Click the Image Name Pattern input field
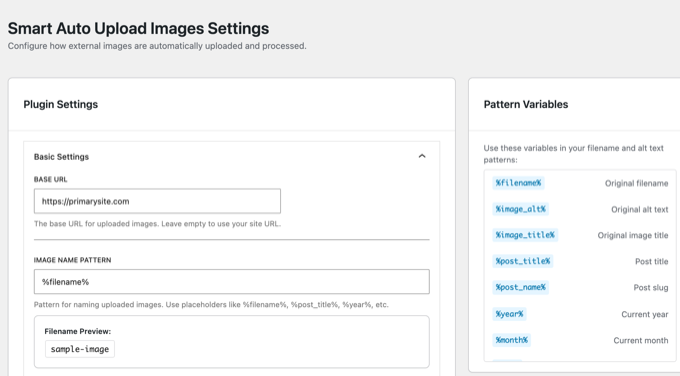This screenshot has width=680, height=376. pos(232,281)
